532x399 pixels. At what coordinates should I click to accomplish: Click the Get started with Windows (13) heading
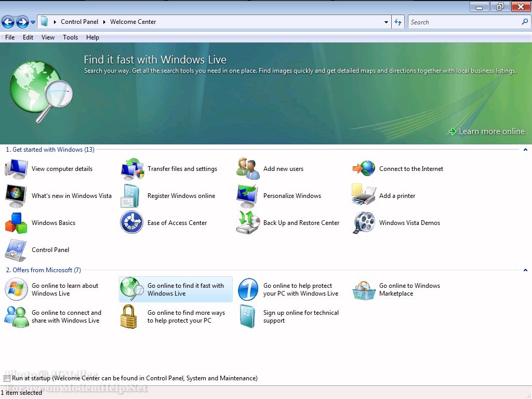pos(50,150)
